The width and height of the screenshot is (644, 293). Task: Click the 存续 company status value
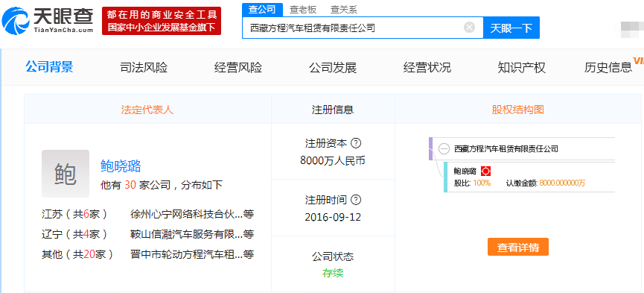(x=333, y=274)
